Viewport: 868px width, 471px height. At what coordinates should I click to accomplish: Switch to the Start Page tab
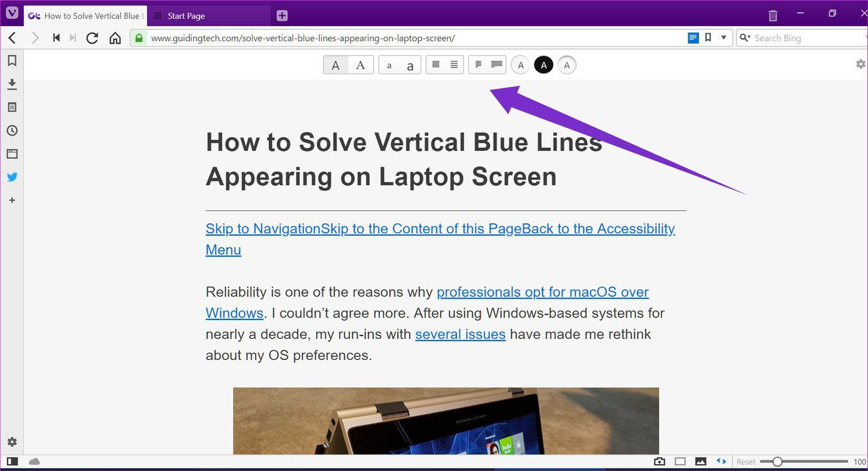pyautogui.click(x=210, y=16)
